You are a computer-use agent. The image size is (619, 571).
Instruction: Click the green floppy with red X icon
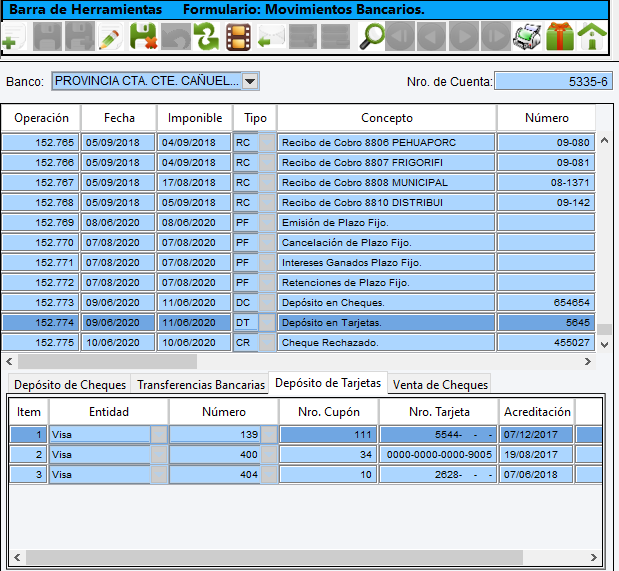(143, 37)
